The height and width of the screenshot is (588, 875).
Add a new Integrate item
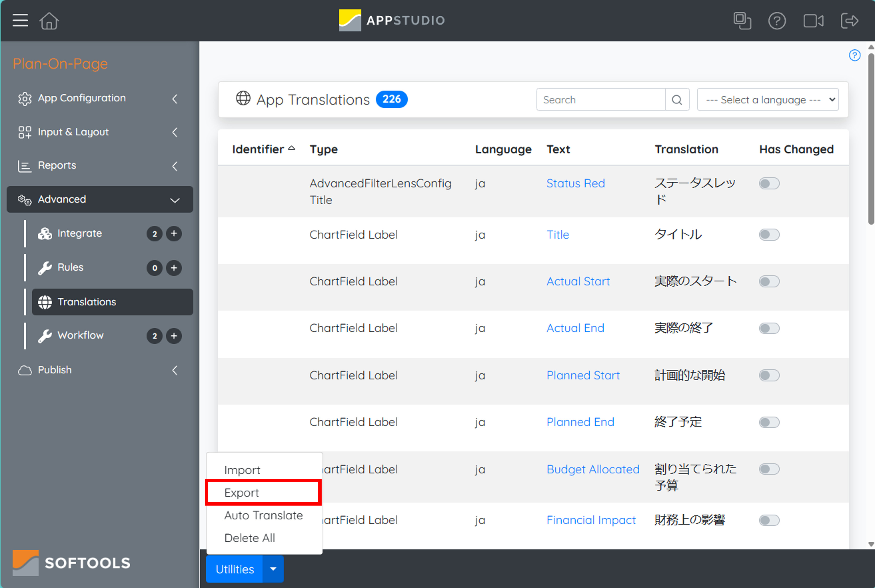click(x=174, y=234)
